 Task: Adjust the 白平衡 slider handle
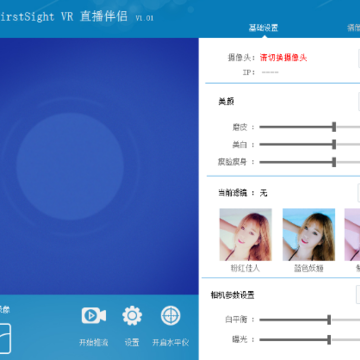click(329, 319)
